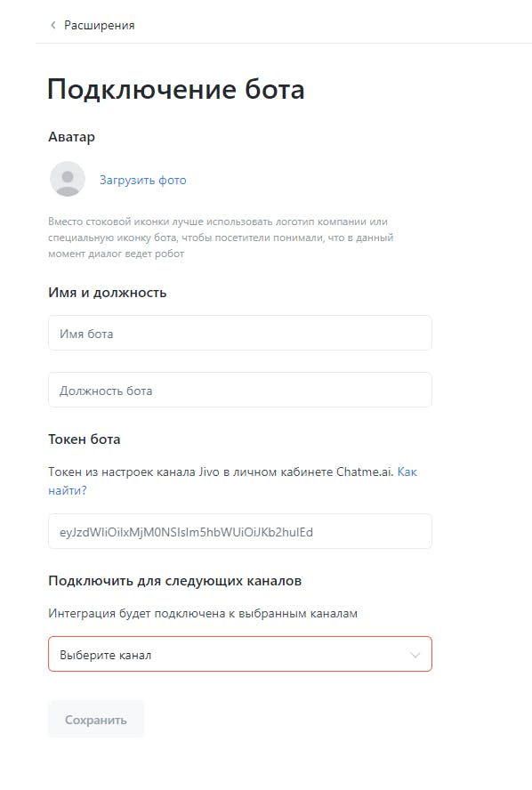
Task: Click the gray avatar placeholder icon
Action: point(68,179)
